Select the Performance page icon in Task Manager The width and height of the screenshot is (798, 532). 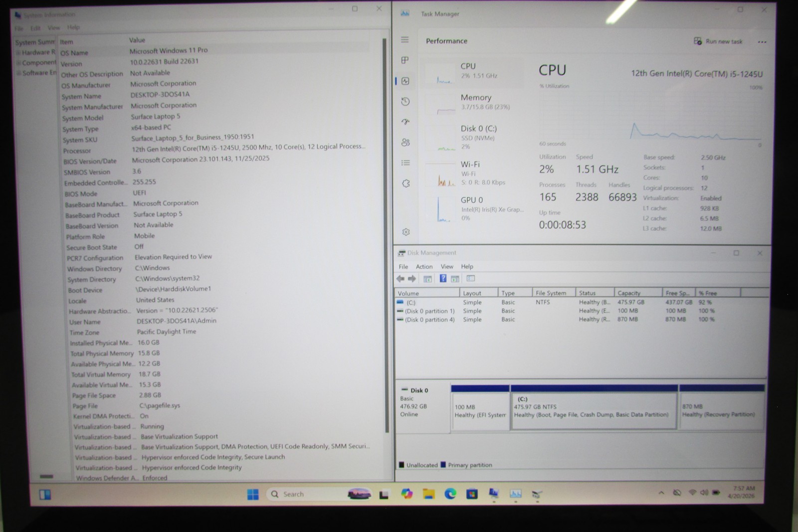pos(405,81)
